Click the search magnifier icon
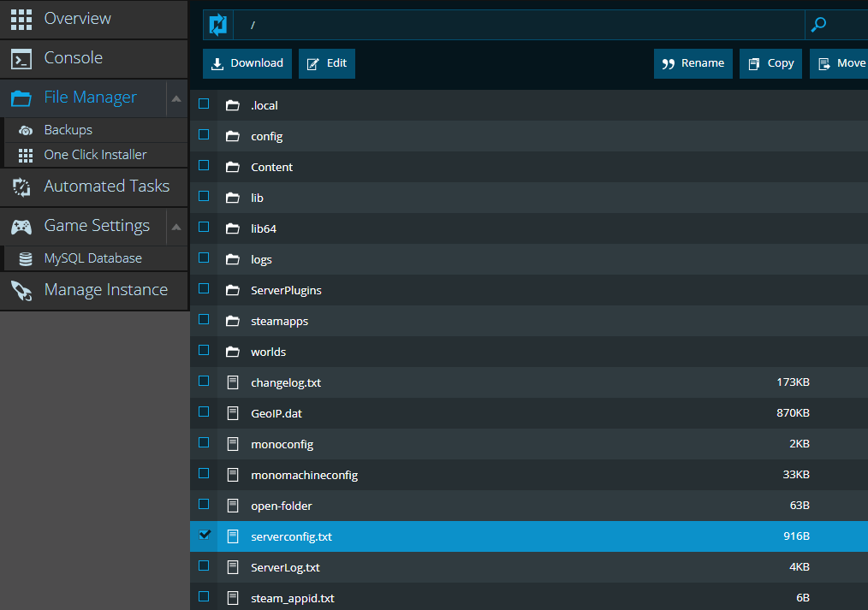This screenshot has height=610, width=868. coord(818,25)
